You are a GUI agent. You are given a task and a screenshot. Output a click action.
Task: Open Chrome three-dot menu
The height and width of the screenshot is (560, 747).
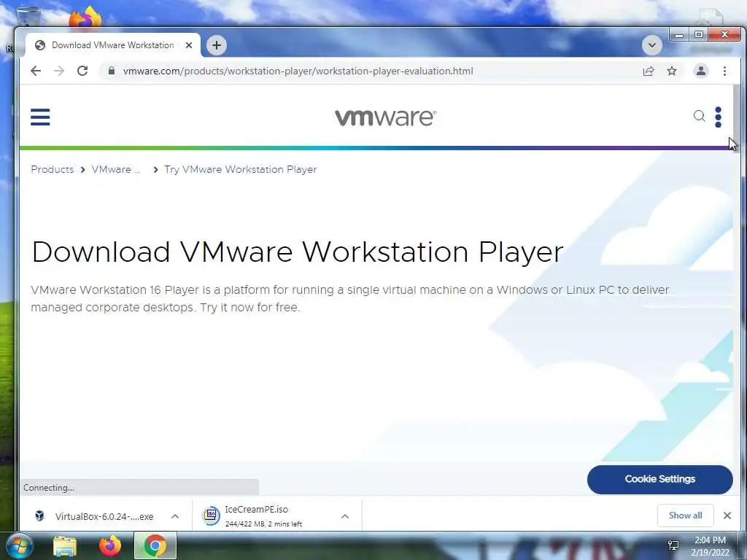(x=724, y=71)
